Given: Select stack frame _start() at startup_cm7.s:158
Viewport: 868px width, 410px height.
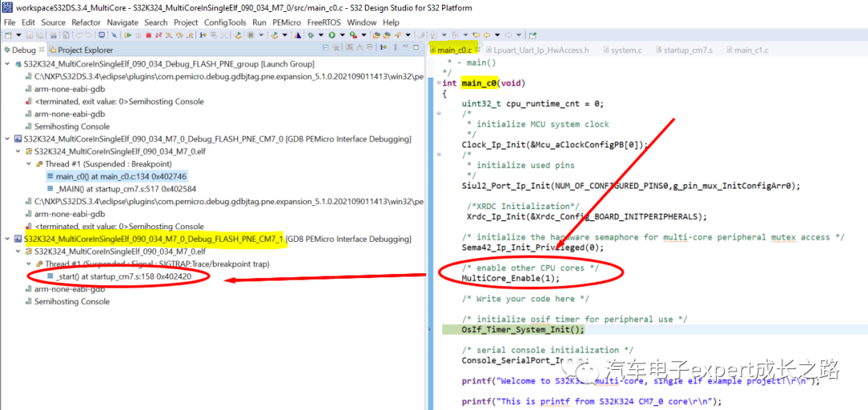Looking at the screenshot, I should click(x=120, y=277).
